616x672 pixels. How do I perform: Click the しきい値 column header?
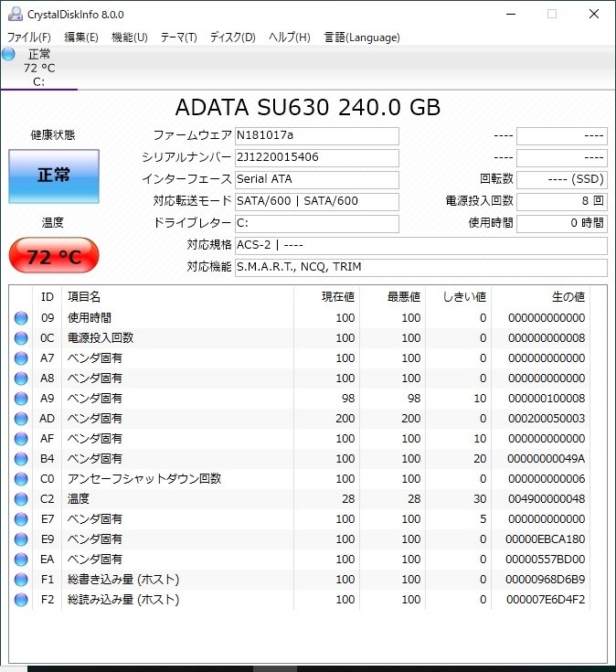tap(459, 297)
